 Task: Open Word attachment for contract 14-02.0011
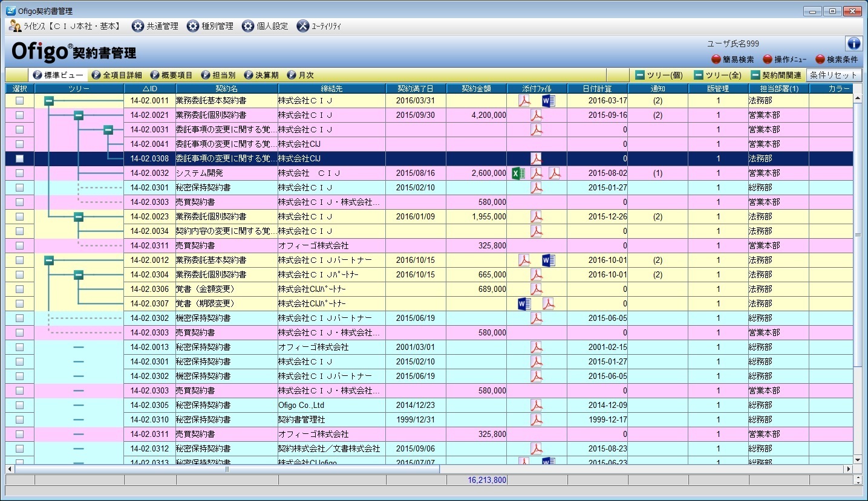coord(548,101)
